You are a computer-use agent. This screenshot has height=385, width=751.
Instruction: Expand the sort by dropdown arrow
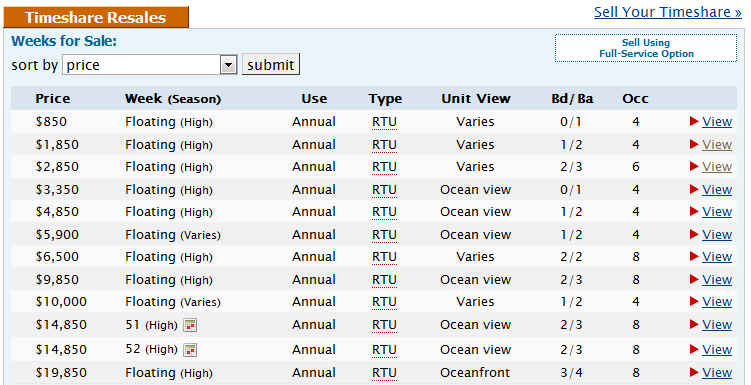click(228, 65)
